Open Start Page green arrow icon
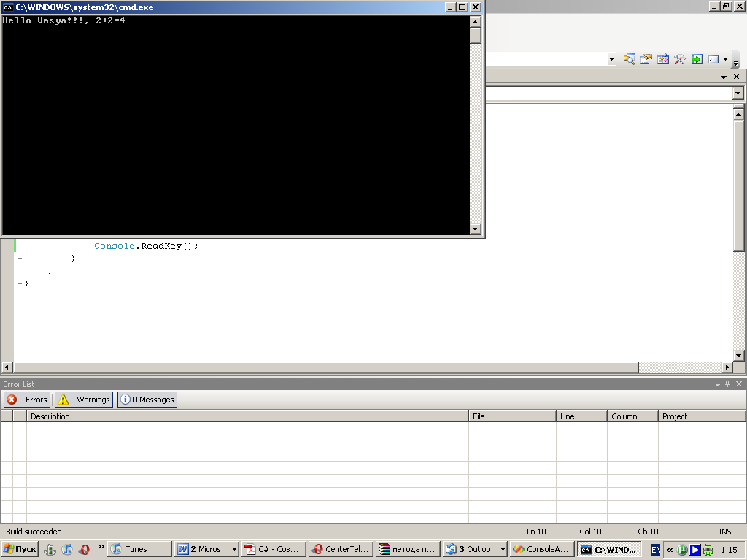 [697, 60]
